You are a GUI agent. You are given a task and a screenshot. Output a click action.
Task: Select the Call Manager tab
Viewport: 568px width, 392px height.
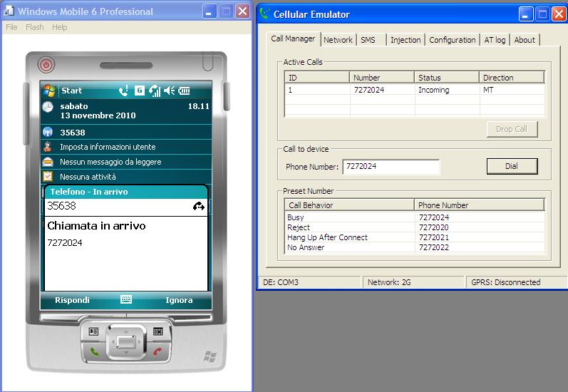[293, 38]
